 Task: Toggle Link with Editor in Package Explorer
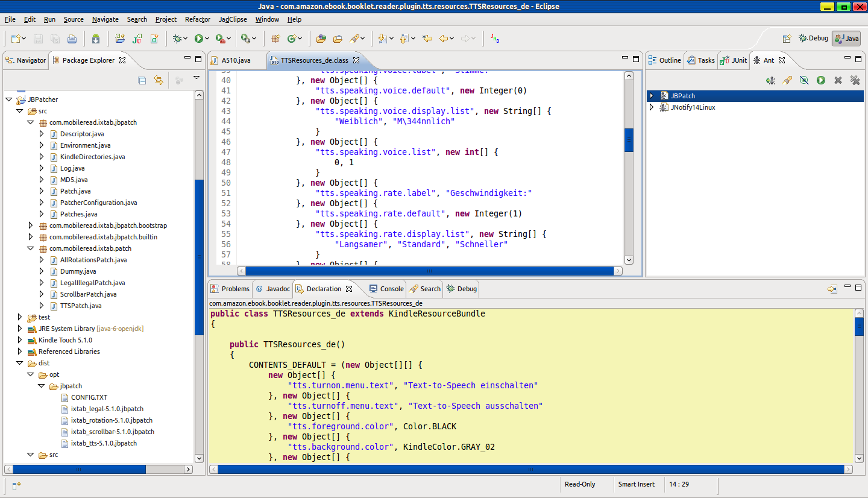point(159,80)
